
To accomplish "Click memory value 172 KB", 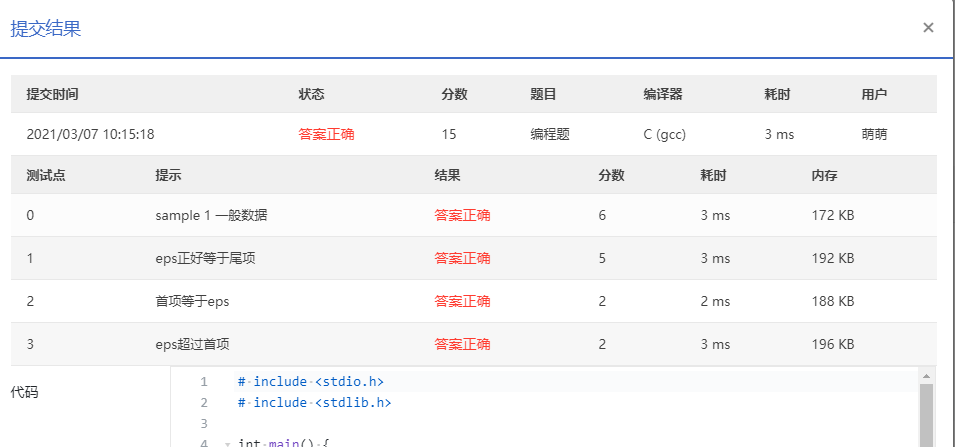I will tap(833, 215).
